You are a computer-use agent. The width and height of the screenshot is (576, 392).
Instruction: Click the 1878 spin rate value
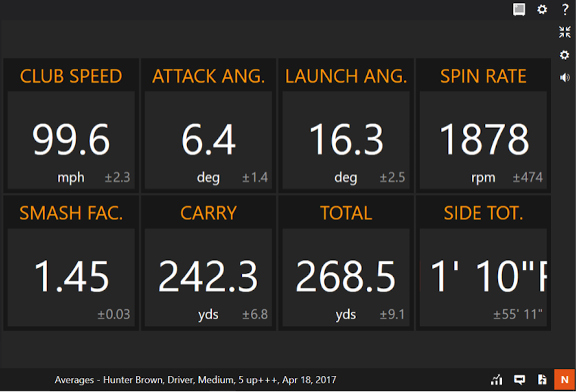pyautogui.click(x=484, y=139)
